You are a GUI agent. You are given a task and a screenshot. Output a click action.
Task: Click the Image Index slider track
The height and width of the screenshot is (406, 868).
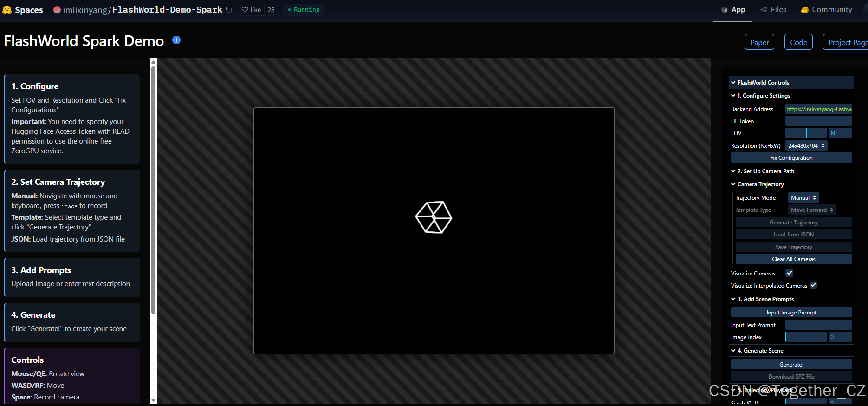click(806, 337)
